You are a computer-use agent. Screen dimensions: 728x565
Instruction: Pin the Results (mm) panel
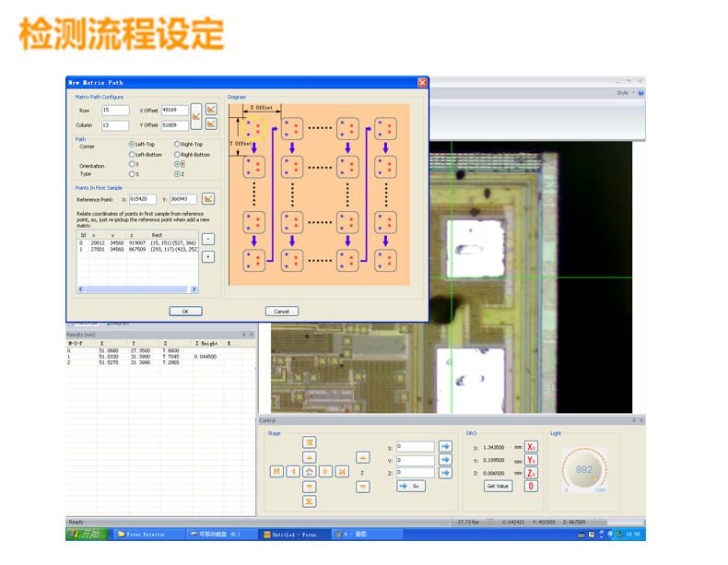[x=244, y=335]
